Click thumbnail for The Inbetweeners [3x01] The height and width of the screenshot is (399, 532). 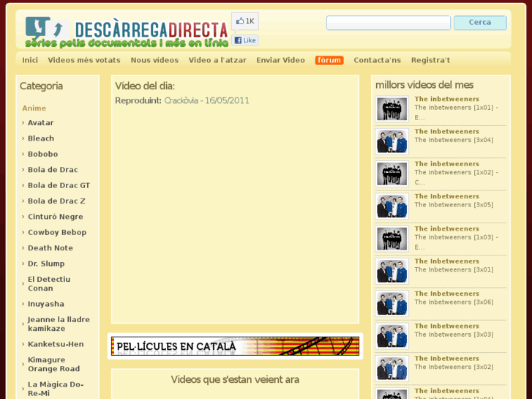(x=392, y=271)
